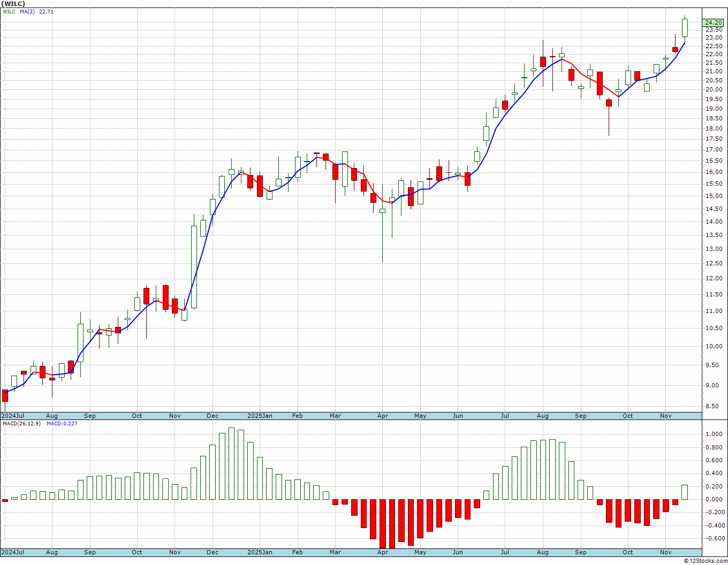Click 2024Jul on the price chart date axis
The image size is (728, 565).
[x=13, y=416]
